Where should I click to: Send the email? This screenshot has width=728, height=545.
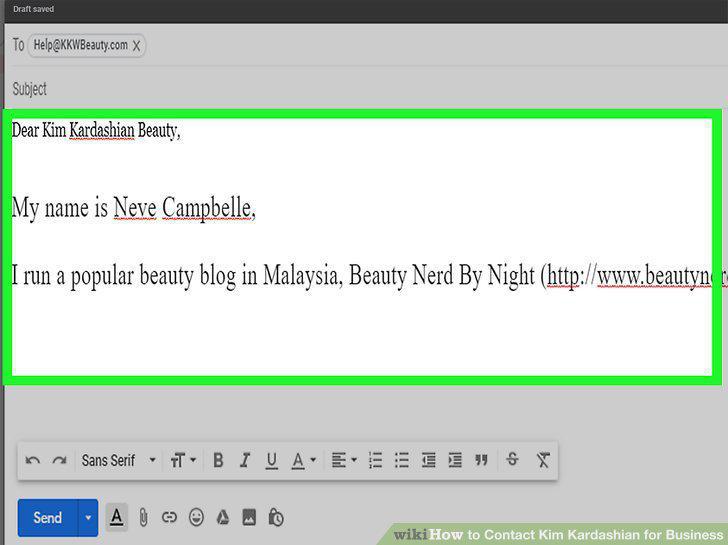(47, 518)
